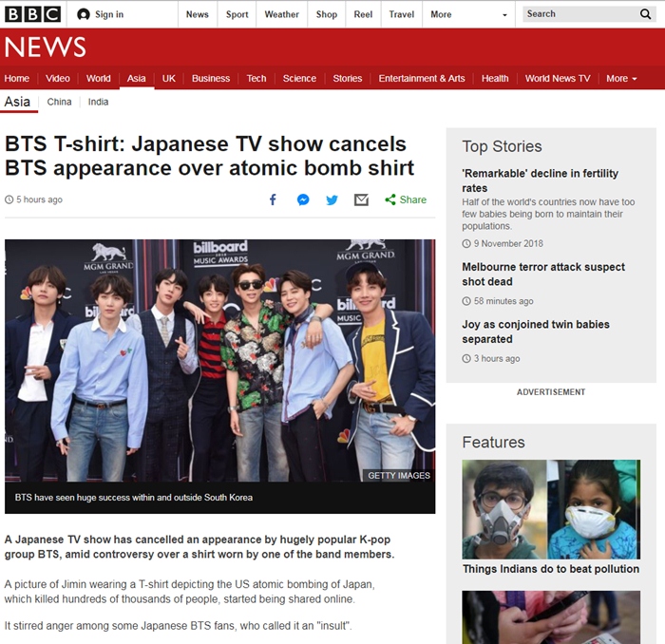The image size is (665, 644).
Task: Share article on Facebook
Action: [x=273, y=199]
